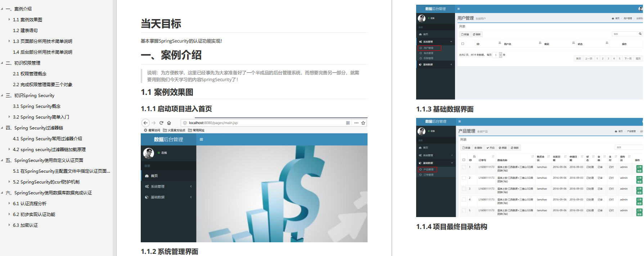Image resolution: width=644 pixels, height=256 pixels.
Task: Click 新建 button in 用户管理 screenshot
Action: click(x=465, y=34)
